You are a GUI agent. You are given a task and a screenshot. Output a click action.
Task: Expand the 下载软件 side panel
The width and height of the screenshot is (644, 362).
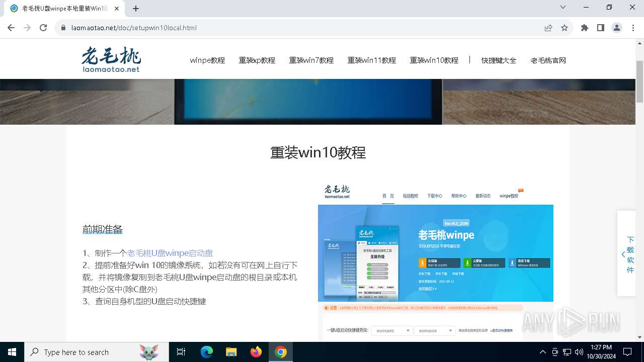627,254
